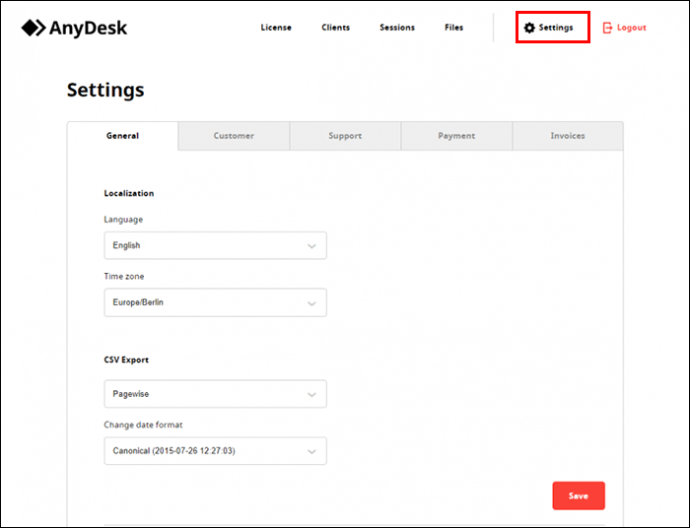Image resolution: width=690 pixels, height=528 pixels.
Task: Click the Change date format label
Action: click(x=143, y=425)
